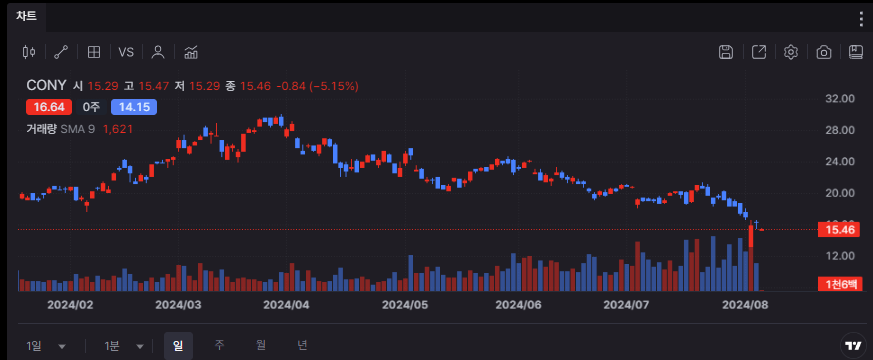Click the current price tag 15.46
Viewport: 873px width, 360px height.
point(839,229)
